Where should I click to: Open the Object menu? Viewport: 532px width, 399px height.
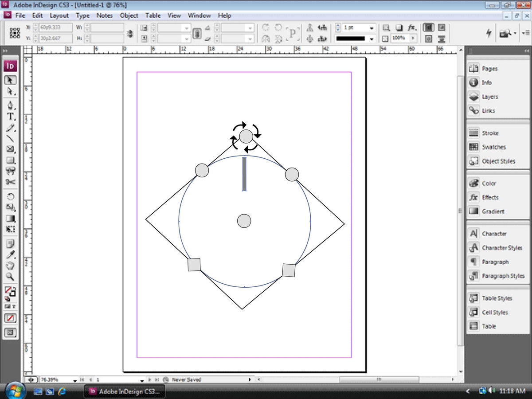pyautogui.click(x=129, y=16)
